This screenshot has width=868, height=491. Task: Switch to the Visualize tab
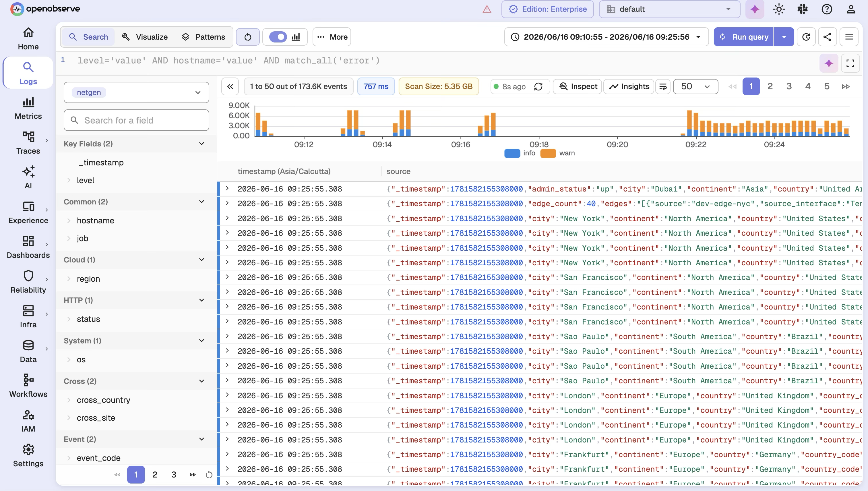(145, 37)
